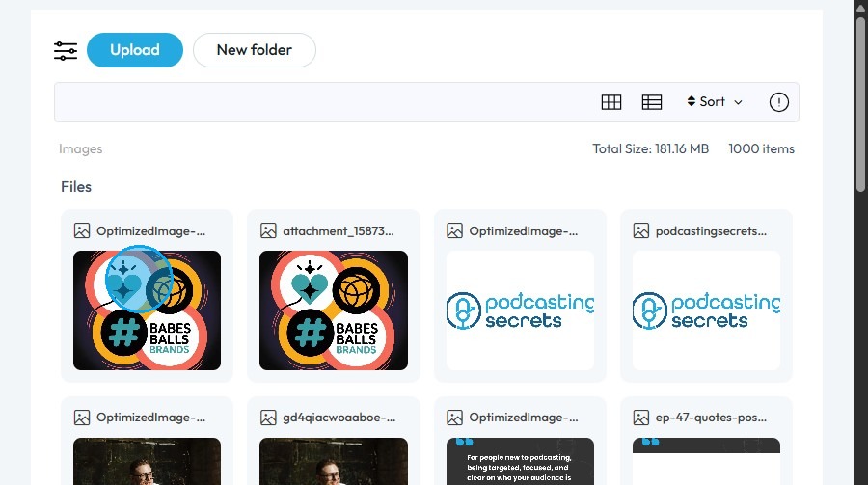Expand the Sort dropdown

(714, 102)
